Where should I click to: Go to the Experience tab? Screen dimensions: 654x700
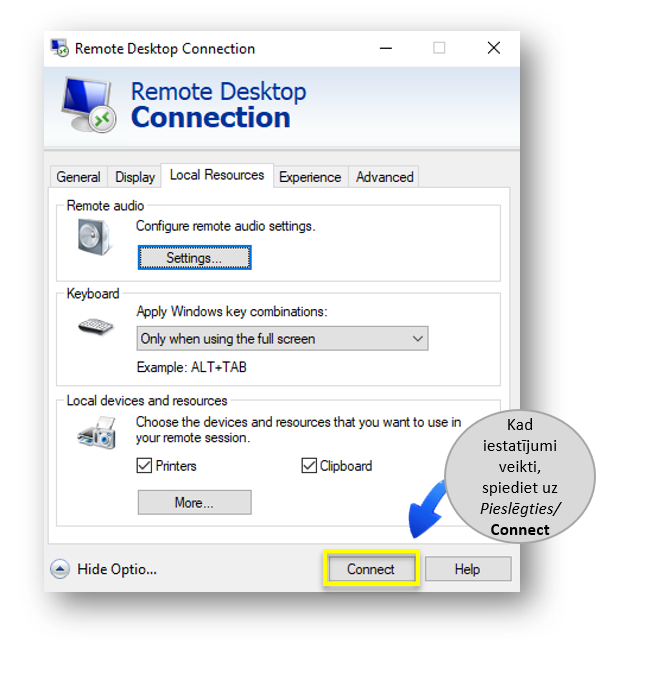[x=310, y=177]
